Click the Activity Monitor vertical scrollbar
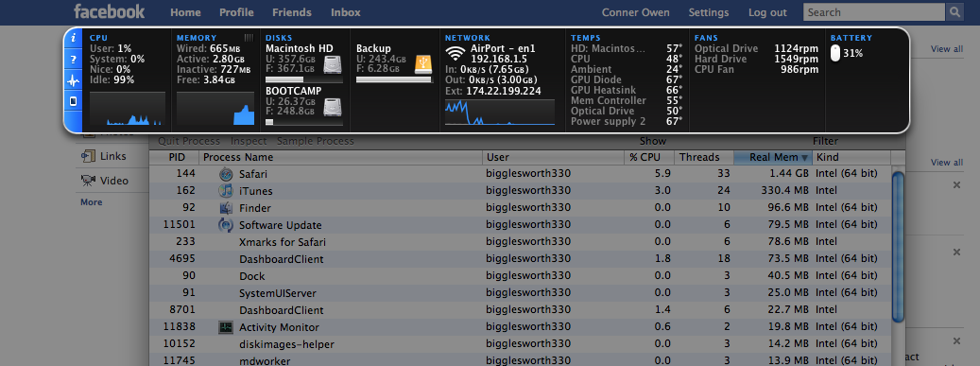This screenshot has height=366, width=980. 898,247
